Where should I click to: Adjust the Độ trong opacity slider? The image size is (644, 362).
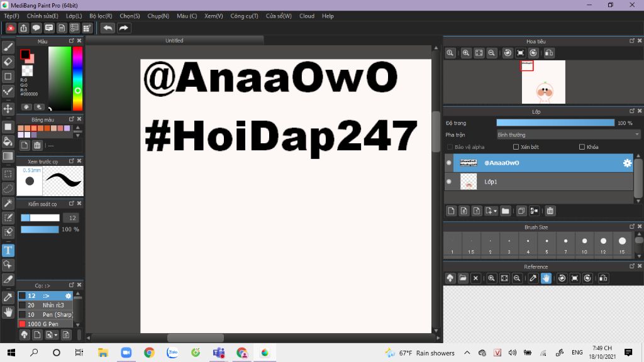pyautogui.click(x=555, y=123)
